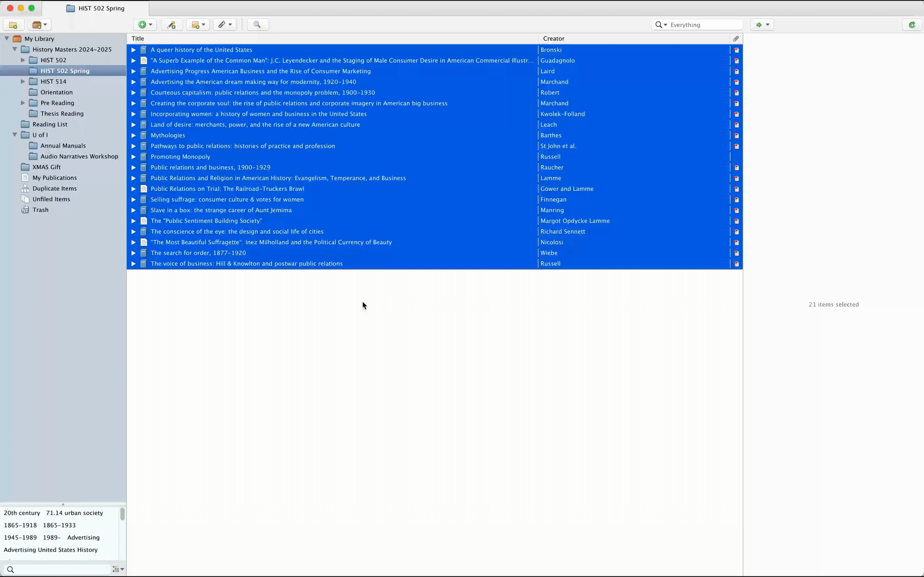
Task: Select the Orientation collection
Action: click(x=57, y=92)
